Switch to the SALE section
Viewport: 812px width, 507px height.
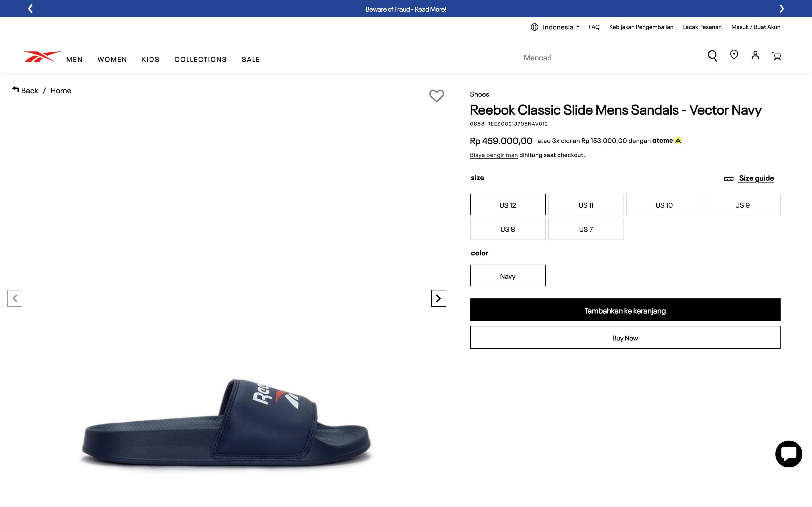251,59
